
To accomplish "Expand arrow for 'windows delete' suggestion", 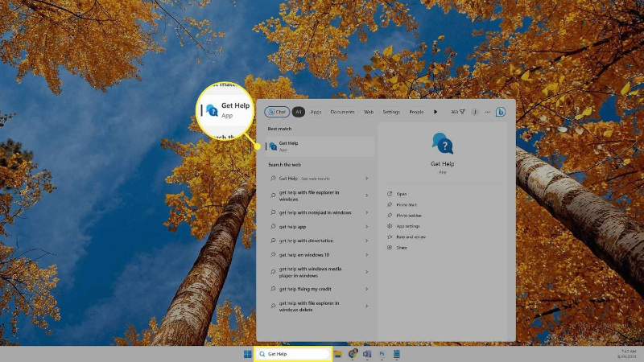I will (x=367, y=306).
